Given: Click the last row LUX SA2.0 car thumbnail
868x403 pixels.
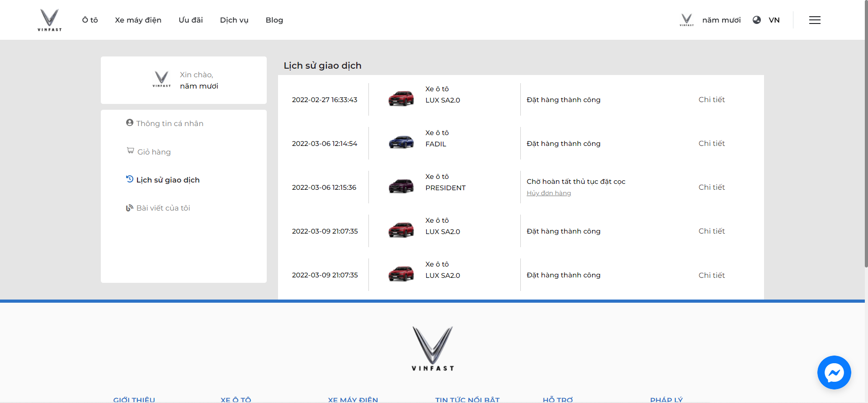Looking at the screenshot, I should coord(401,274).
